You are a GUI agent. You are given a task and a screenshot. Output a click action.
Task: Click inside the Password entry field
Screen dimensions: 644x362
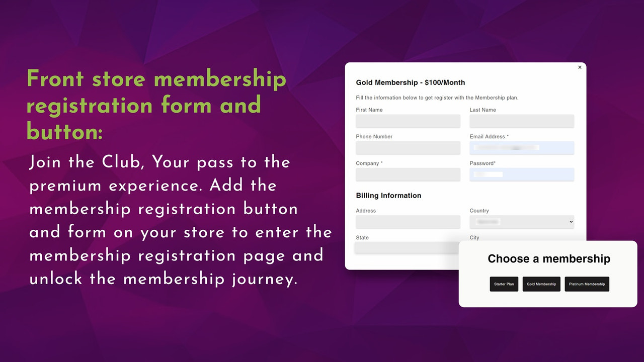522,174
